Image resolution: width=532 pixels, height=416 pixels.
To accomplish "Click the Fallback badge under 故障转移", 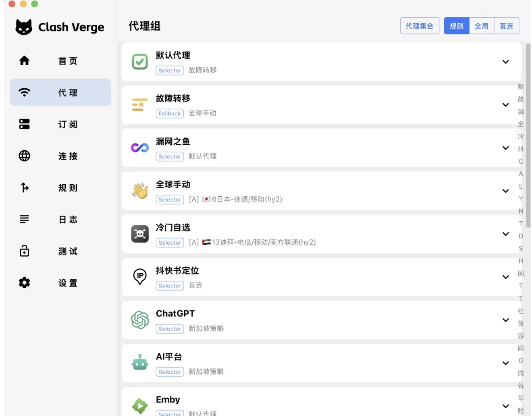I will [x=170, y=114].
